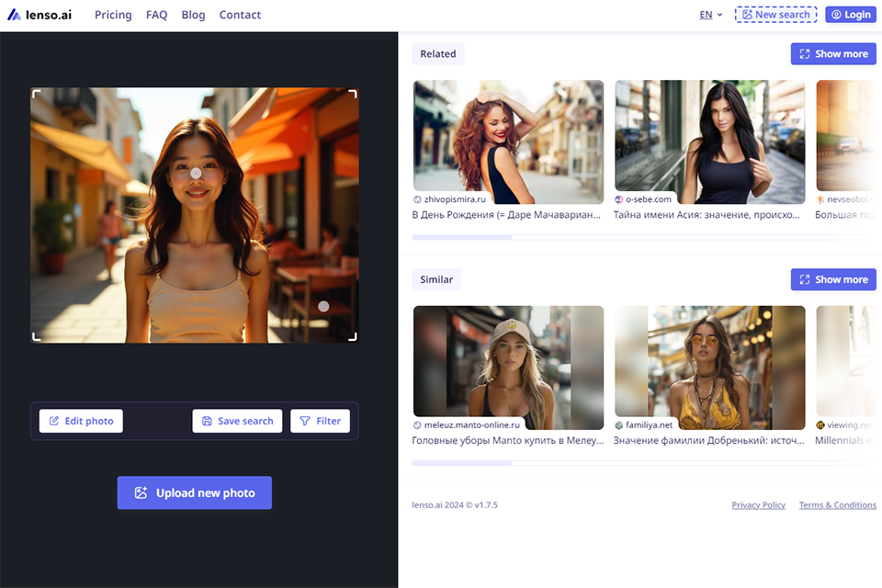
Task: Start a New search
Action: click(x=775, y=15)
